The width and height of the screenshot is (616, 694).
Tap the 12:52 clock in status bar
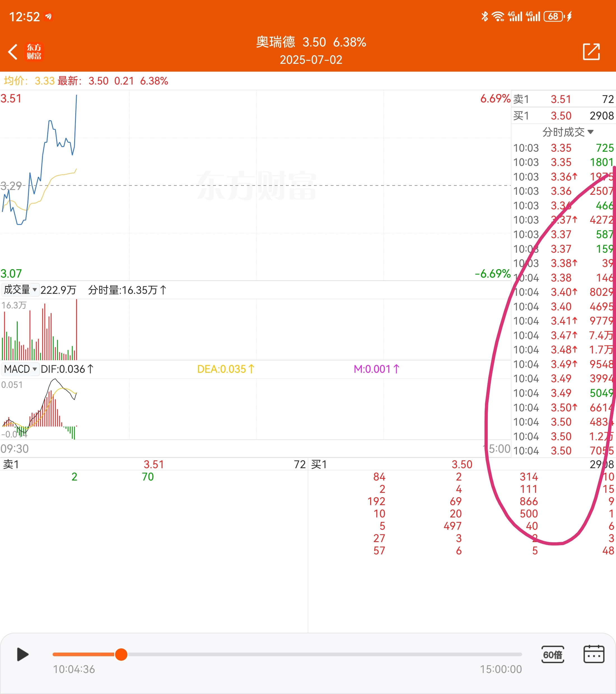point(24,17)
